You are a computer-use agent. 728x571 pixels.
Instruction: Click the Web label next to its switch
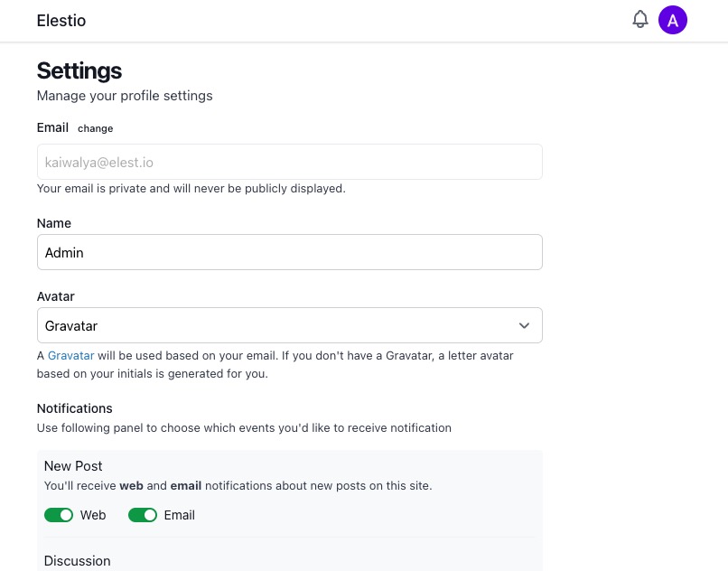(92, 514)
